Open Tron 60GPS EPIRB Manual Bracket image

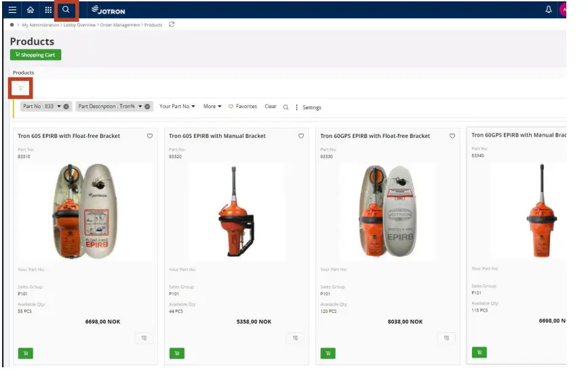[x=541, y=210]
